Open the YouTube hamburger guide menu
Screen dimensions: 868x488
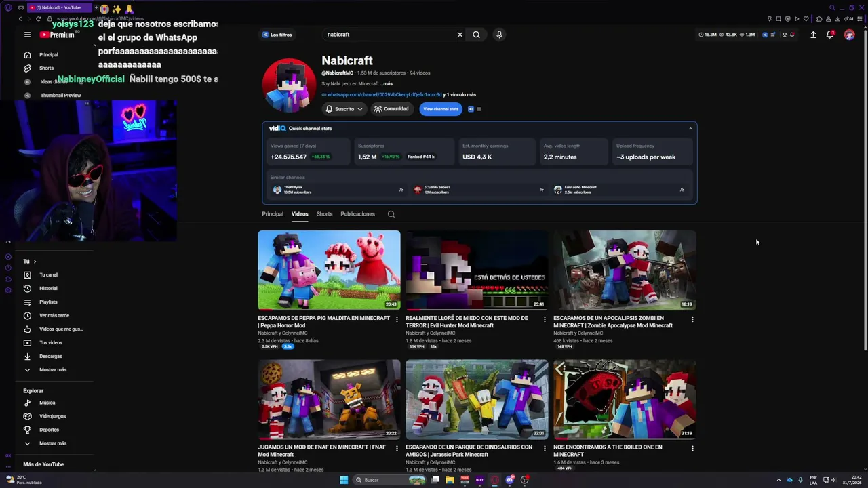coord(27,35)
